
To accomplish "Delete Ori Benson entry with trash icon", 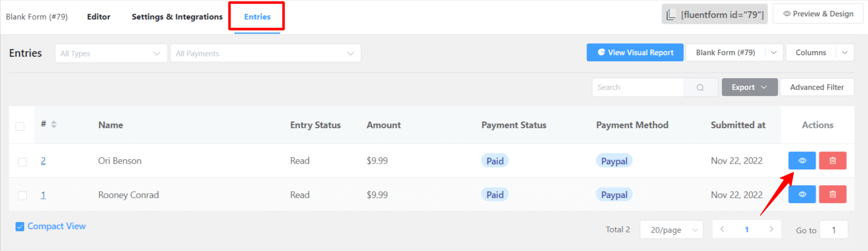I will (832, 161).
